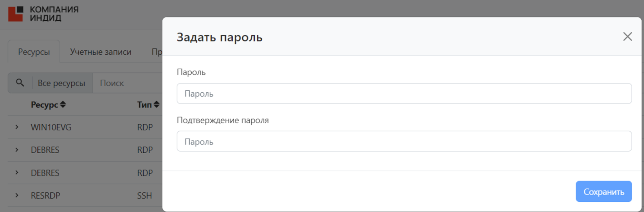This screenshot has width=644, height=212.
Task: Sort using the Ресурс column arrows
Action: pyautogui.click(x=63, y=104)
